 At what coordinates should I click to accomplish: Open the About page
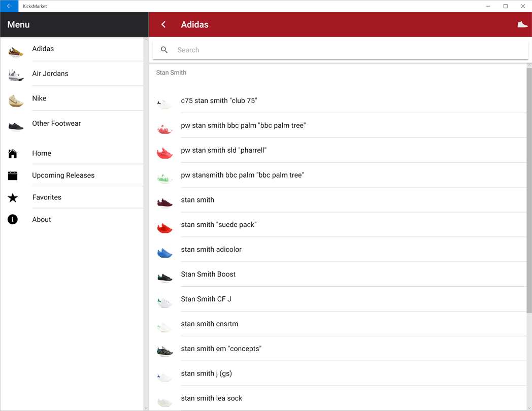tap(72, 219)
